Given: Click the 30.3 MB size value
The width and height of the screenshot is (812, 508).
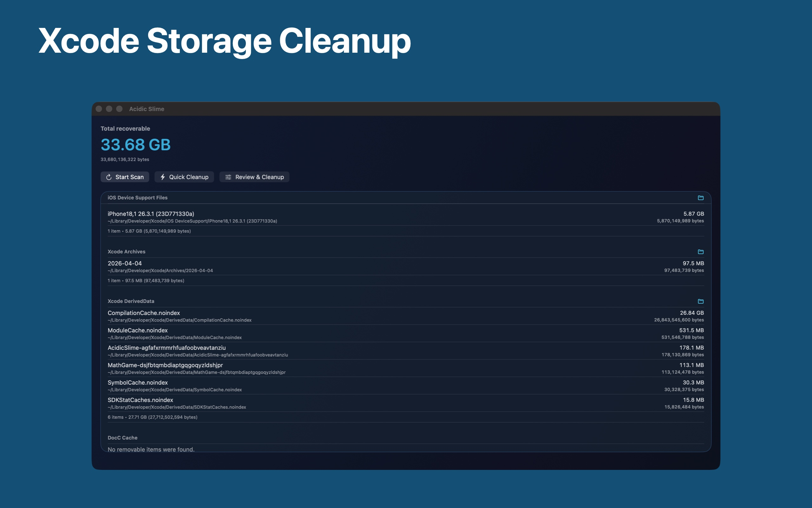Looking at the screenshot, I should pyautogui.click(x=693, y=383).
